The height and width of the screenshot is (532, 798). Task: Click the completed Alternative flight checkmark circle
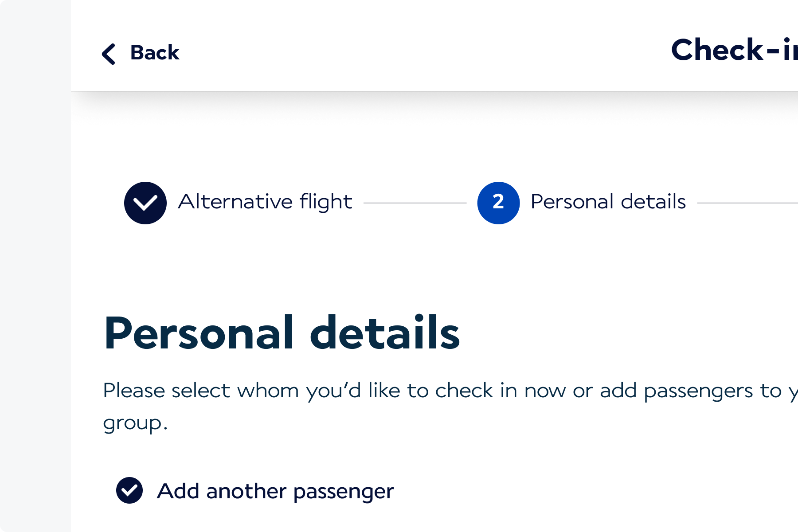click(145, 203)
